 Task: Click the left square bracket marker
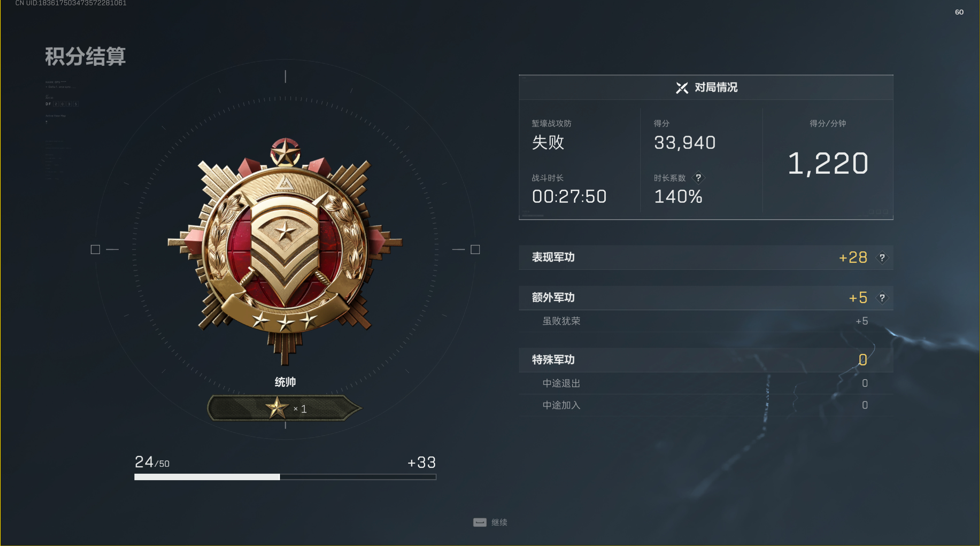pyautogui.click(x=95, y=249)
